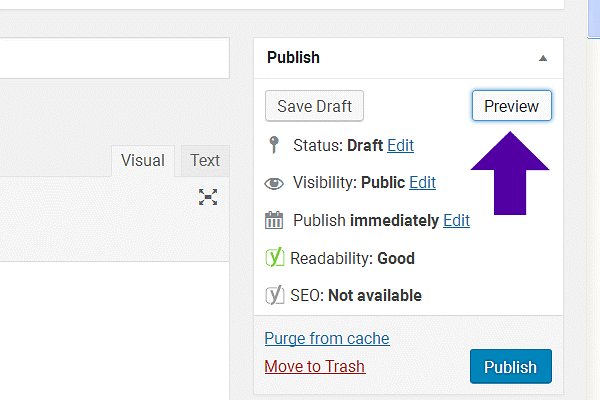The image size is (600, 400).
Task: Move the post to Trash
Action: [x=315, y=366]
